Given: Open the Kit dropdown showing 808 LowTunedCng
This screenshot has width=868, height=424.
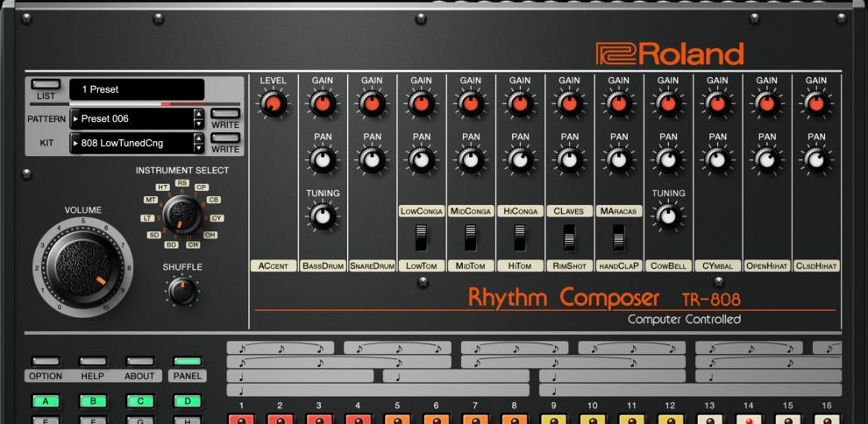Looking at the screenshot, I should coord(132,143).
